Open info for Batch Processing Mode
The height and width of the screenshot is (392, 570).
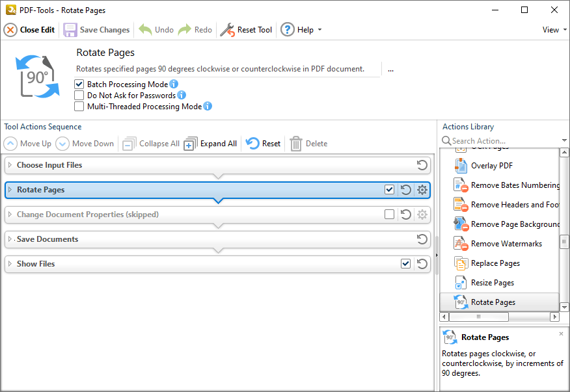[174, 84]
